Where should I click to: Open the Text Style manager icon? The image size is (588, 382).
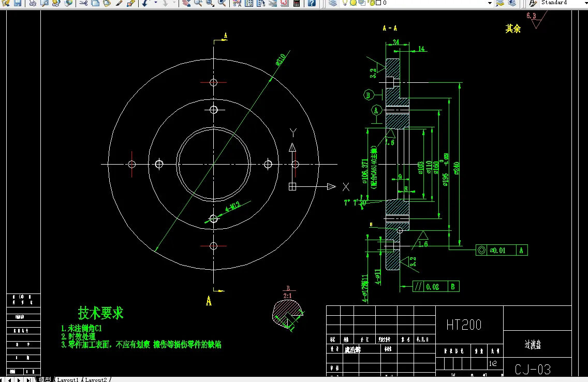[533, 3]
